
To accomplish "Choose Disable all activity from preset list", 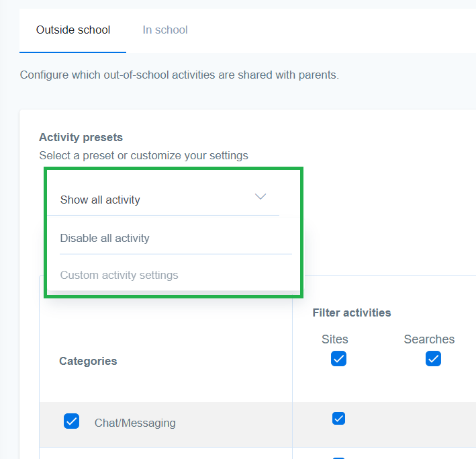I will (105, 238).
